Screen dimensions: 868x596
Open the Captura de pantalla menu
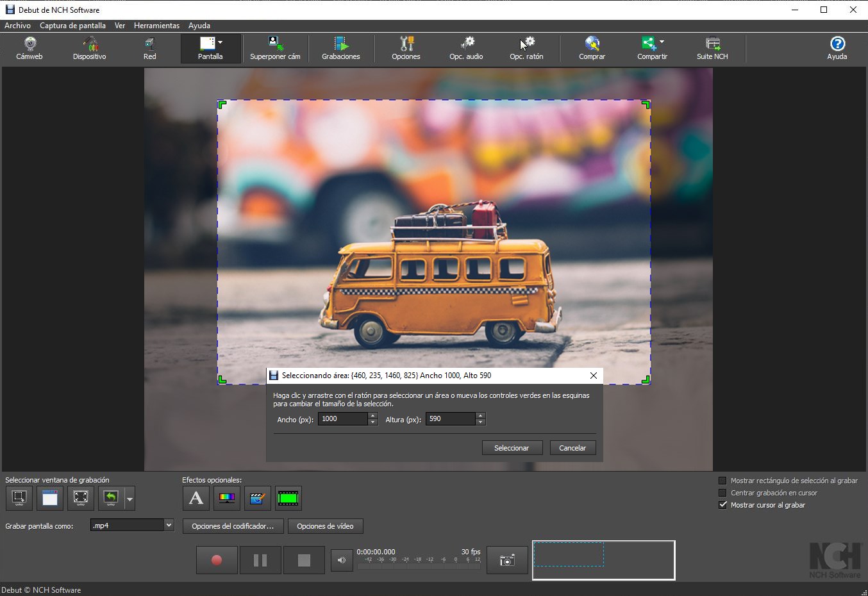click(72, 26)
